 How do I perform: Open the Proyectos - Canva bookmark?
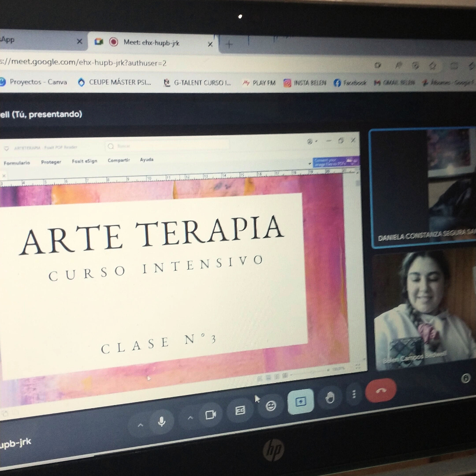[x=33, y=82]
